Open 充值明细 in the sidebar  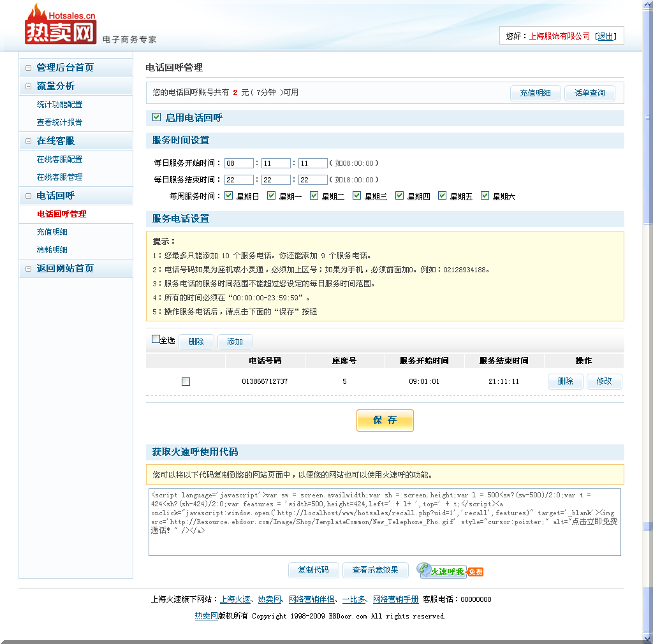[x=52, y=232]
